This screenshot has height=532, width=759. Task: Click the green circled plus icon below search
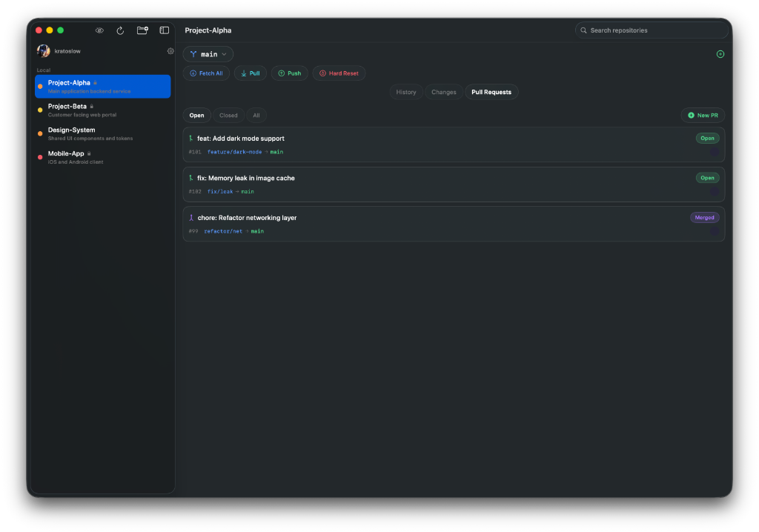(x=720, y=54)
